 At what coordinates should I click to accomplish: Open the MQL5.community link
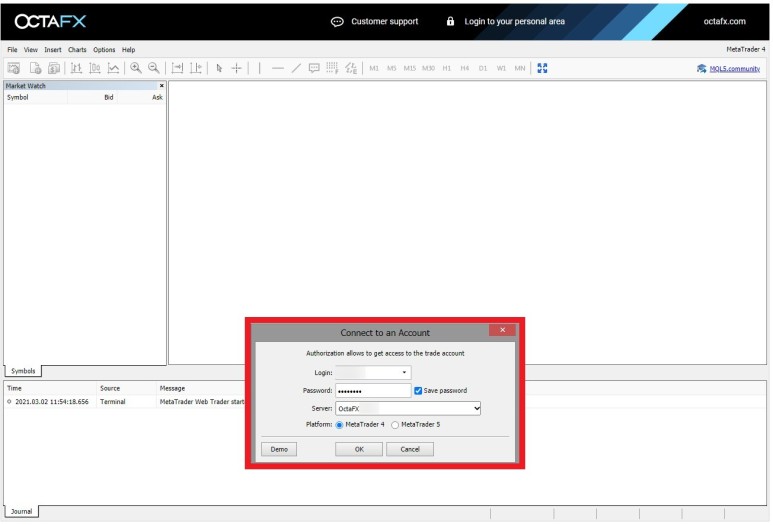click(735, 69)
